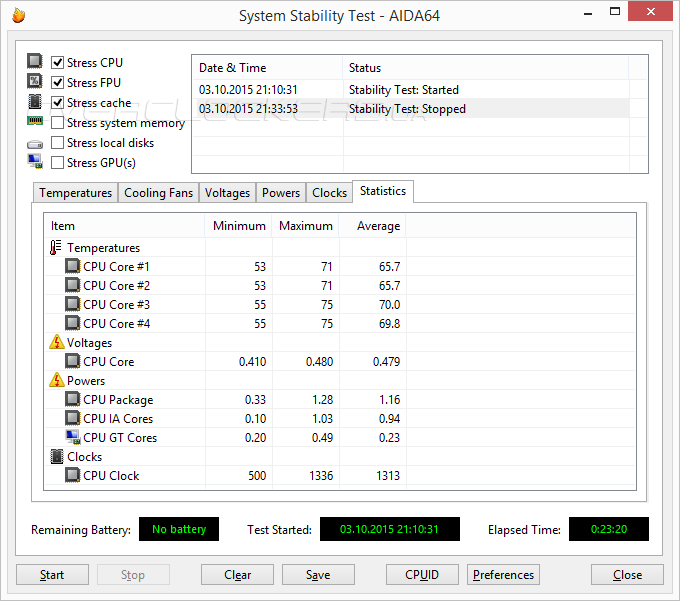Click the No battery indicator

coord(179,529)
